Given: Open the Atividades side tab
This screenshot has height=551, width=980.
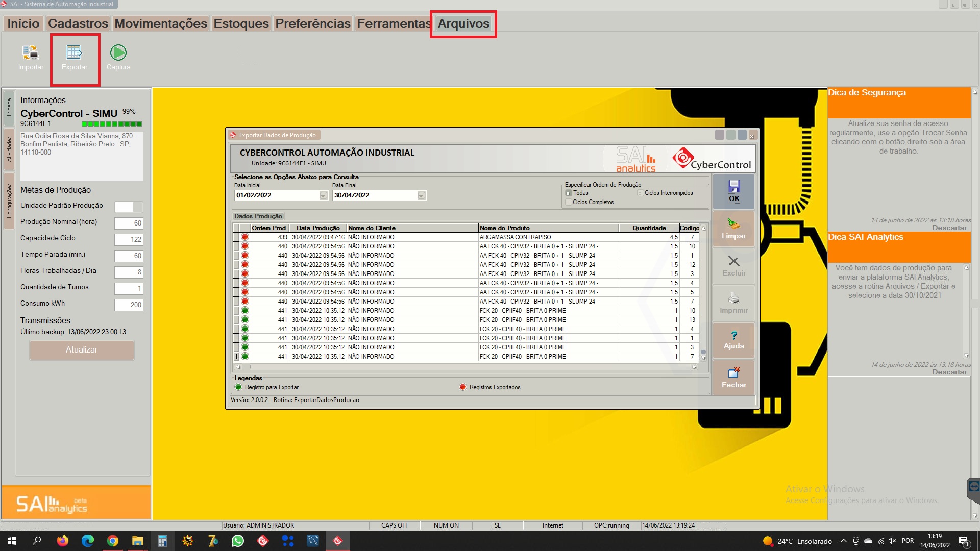Looking at the screenshot, I should click(x=9, y=149).
